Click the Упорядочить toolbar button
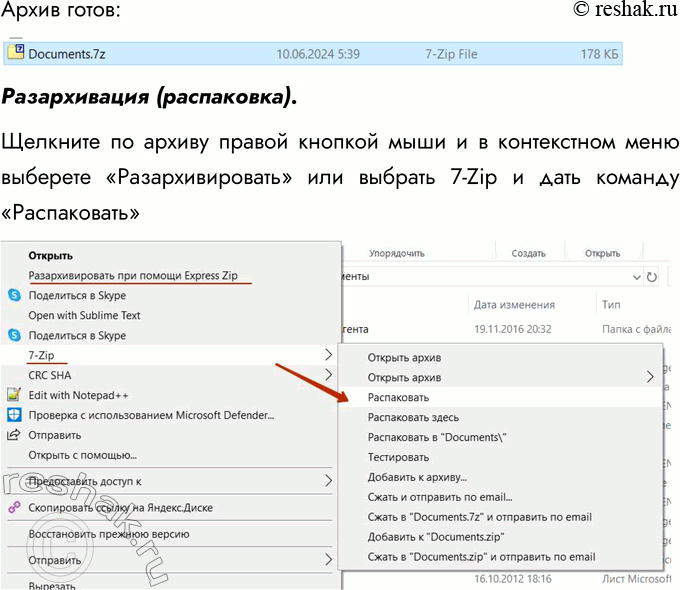The image size is (680, 590). pos(396,253)
